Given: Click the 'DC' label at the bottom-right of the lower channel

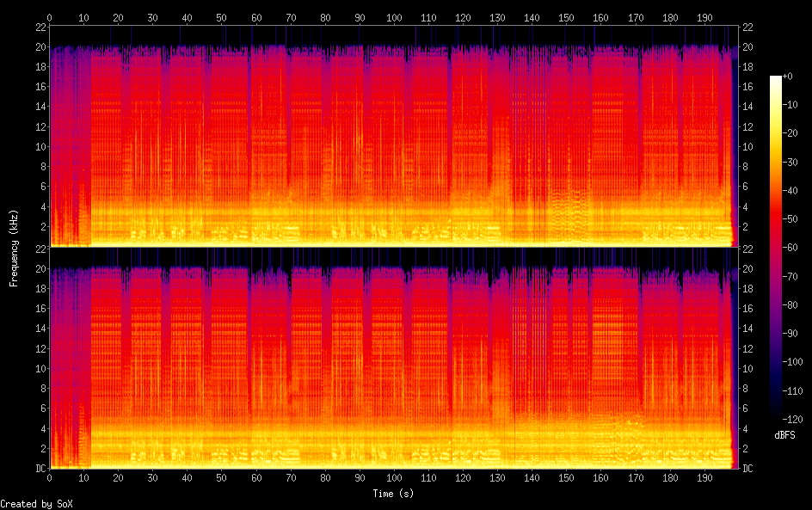Looking at the screenshot, I should 747,469.
